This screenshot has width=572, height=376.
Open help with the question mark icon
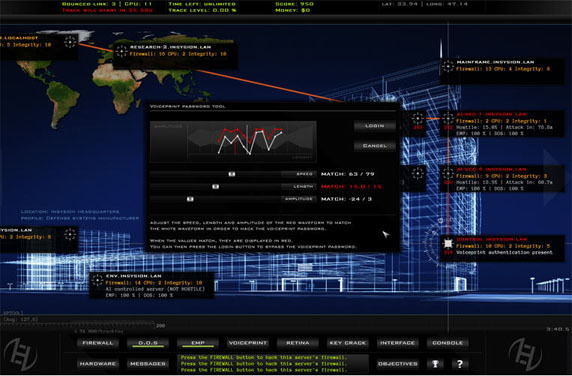460,364
